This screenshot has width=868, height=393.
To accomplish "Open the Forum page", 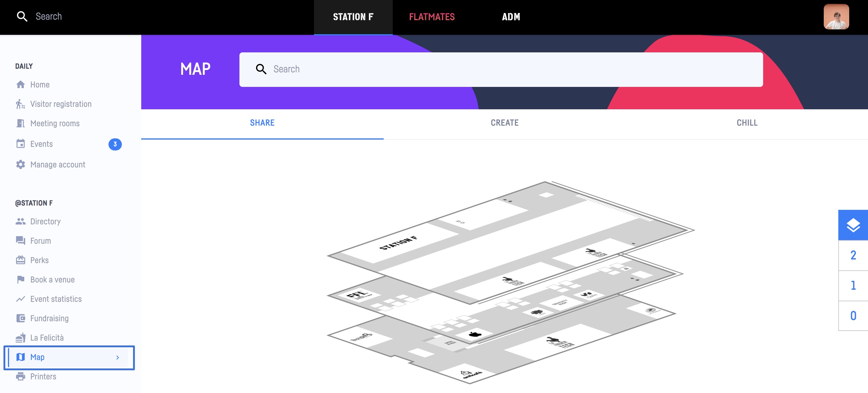I will point(40,240).
